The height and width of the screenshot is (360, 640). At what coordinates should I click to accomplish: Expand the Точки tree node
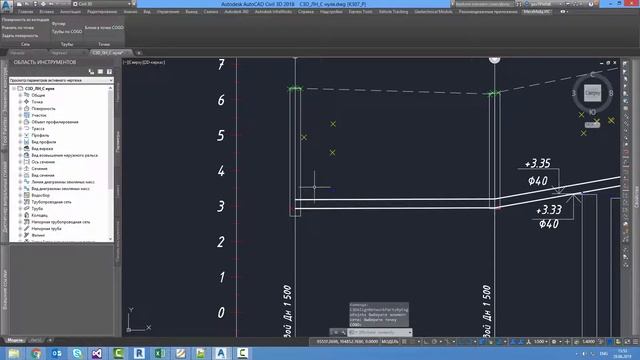(x=20, y=102)
